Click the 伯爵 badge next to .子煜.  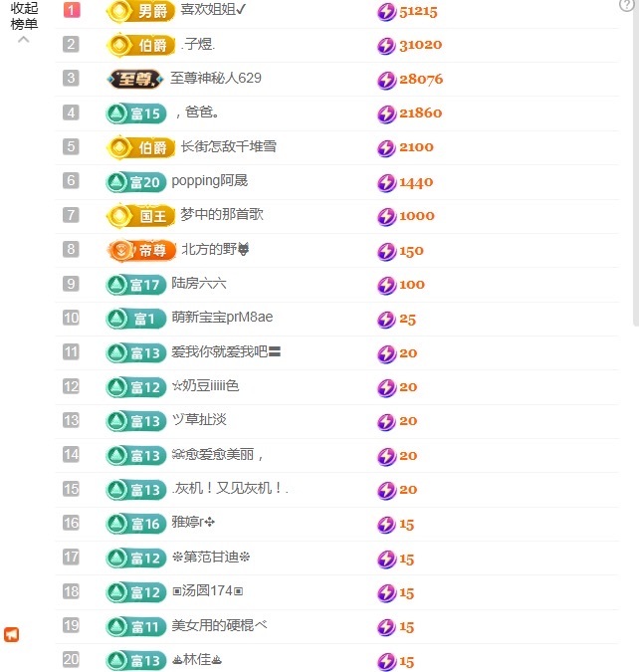pos(140,45)
